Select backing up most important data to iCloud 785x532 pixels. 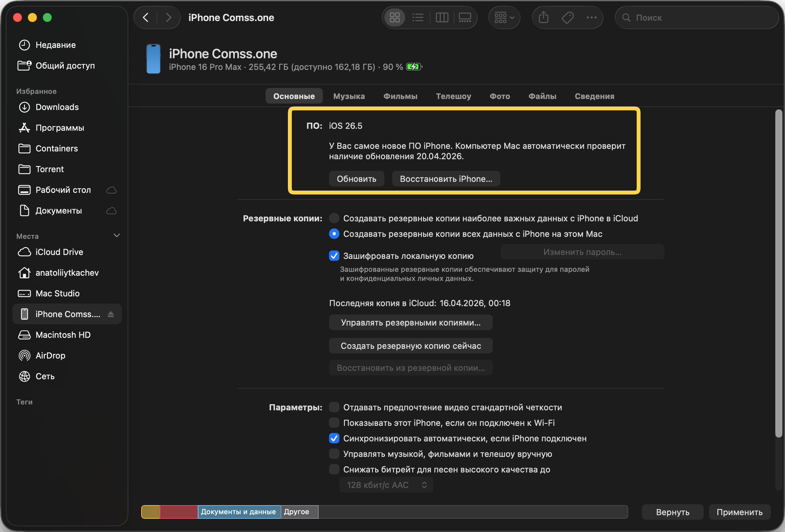click(x=334, y=218)
